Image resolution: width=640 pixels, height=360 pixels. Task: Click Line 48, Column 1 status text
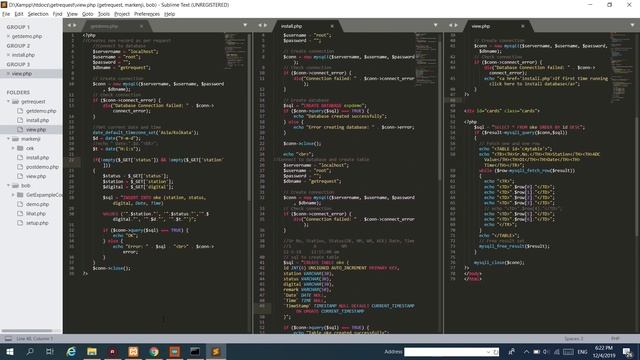pos(35,339)
